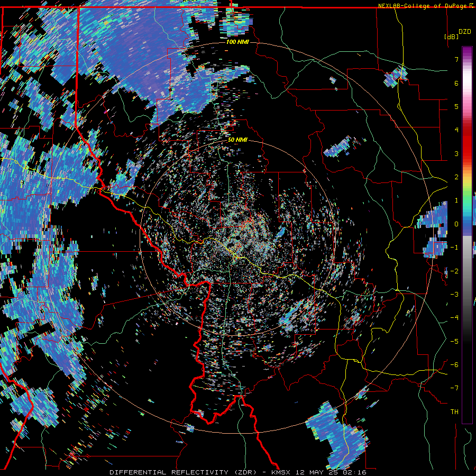Click the TH label on color scale
The height and width of the screenshot is (476, 476).
(454, 411)
